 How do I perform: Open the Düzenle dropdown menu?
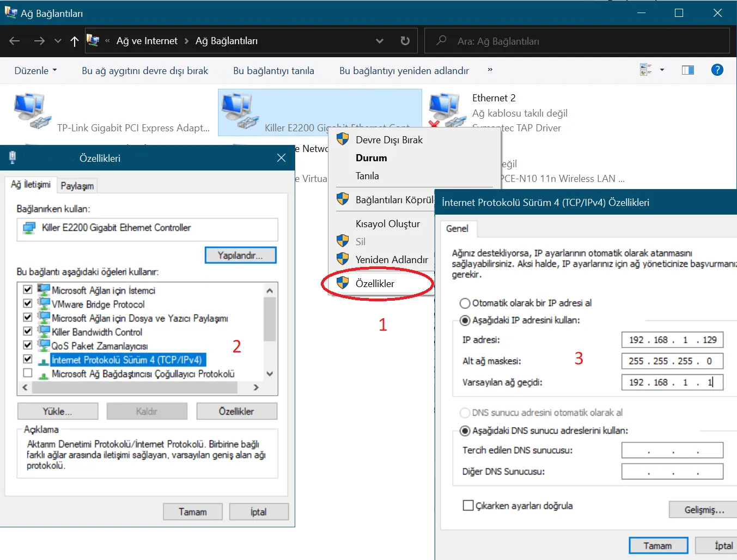(35, 71)
